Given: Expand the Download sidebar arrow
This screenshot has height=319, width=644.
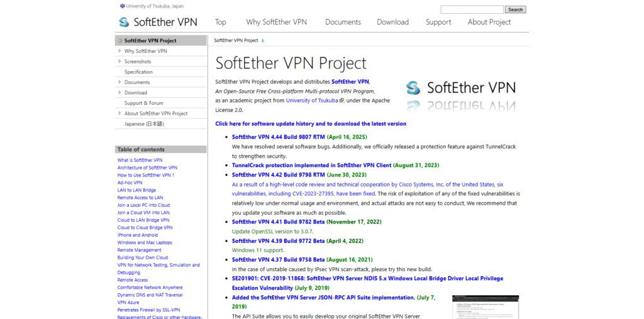Looking at the screenshot, I should [119, 93].
